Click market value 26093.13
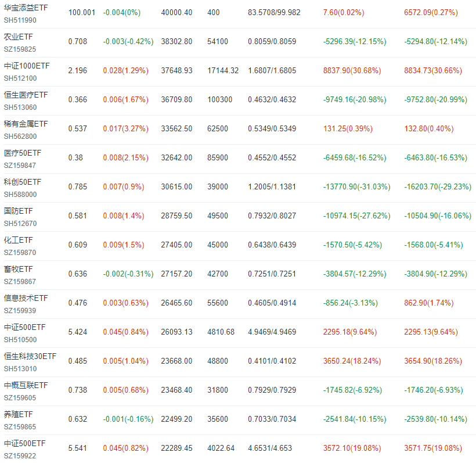The width and height of the screenshot is (476, 463). (176, 332)
